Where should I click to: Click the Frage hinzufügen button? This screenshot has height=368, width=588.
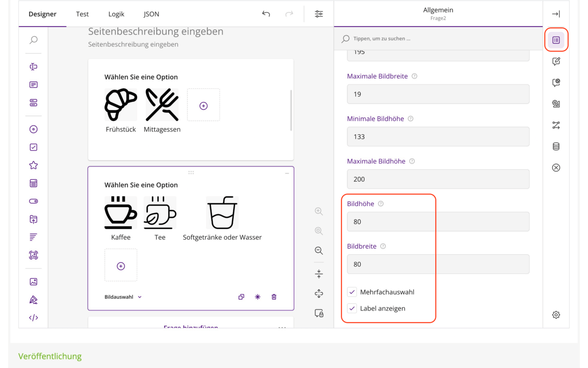[191, 326]
